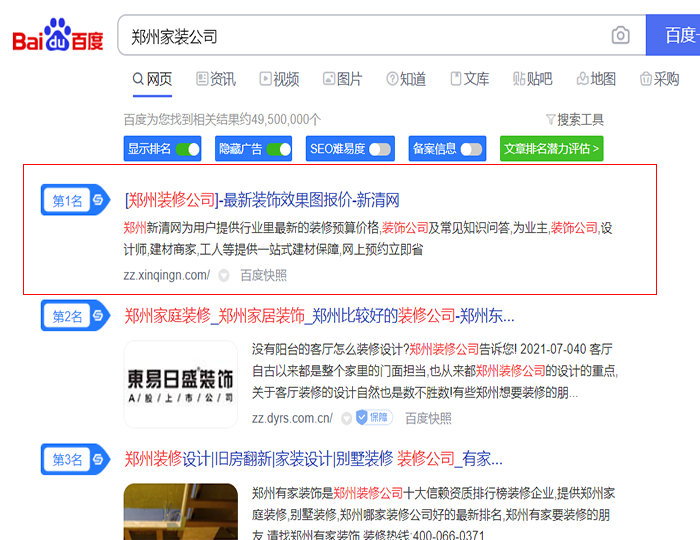Click the 文章排名潜力评估 button

pos(551,149)
